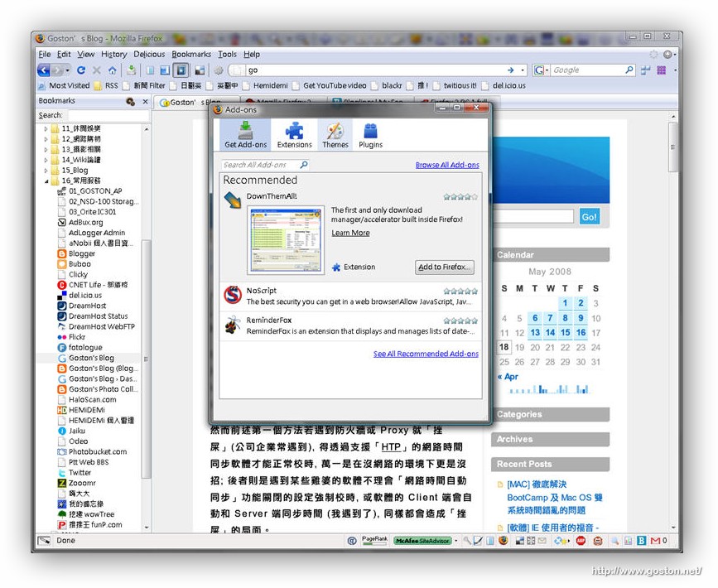Screen dimensions: 718x588
Task: Click the gear icon beside address bar
Action: pyautogui.click(x=219, y=70)
